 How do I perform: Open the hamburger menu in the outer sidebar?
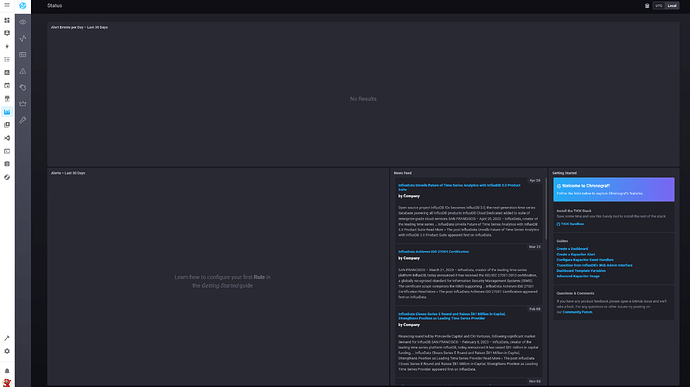tap(7, 5)
